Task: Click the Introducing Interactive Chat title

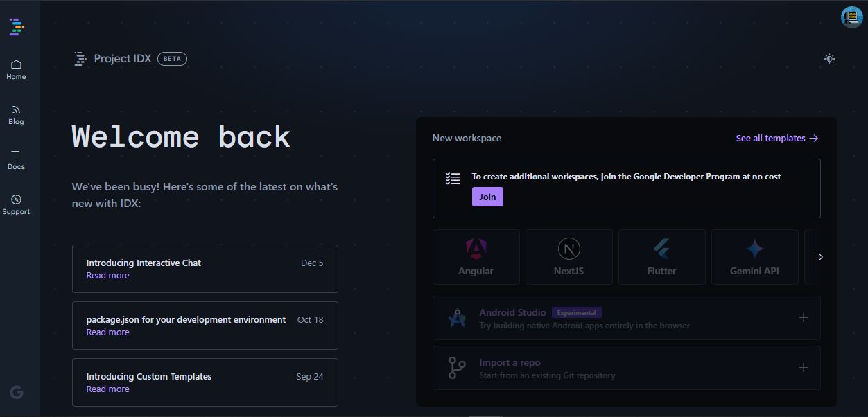Action: pyautogui.click(x=144, y=263)
